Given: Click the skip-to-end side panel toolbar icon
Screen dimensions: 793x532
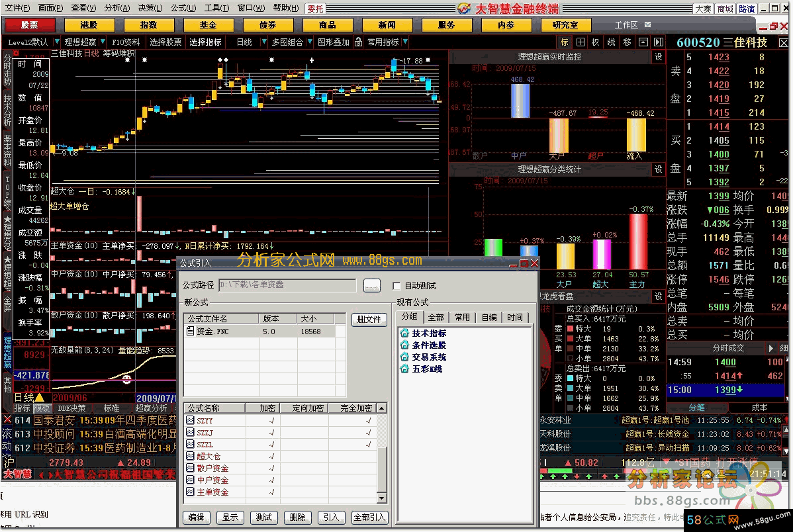Looking at the screenshot, I should (659, 42).
